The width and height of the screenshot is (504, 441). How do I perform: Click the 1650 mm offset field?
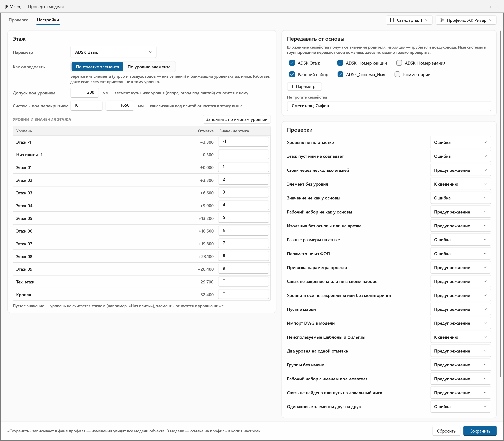pyautogui.click(x=120, y=106)
